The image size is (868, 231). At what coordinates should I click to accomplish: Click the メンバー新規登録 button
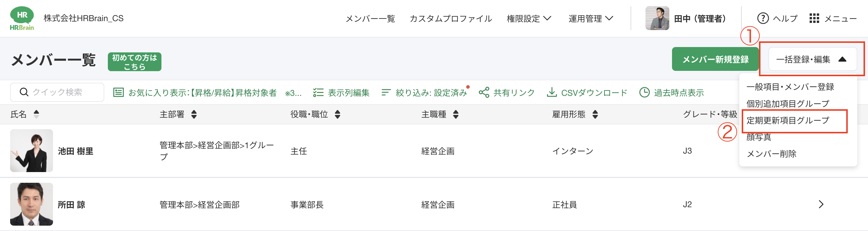pyautogui.click(x=715, y=59)
